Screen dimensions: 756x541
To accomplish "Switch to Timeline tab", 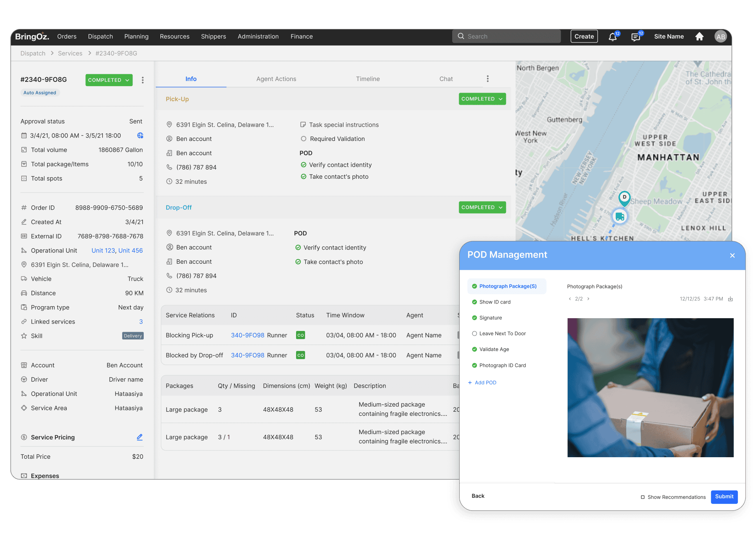I will click(368, 79).
